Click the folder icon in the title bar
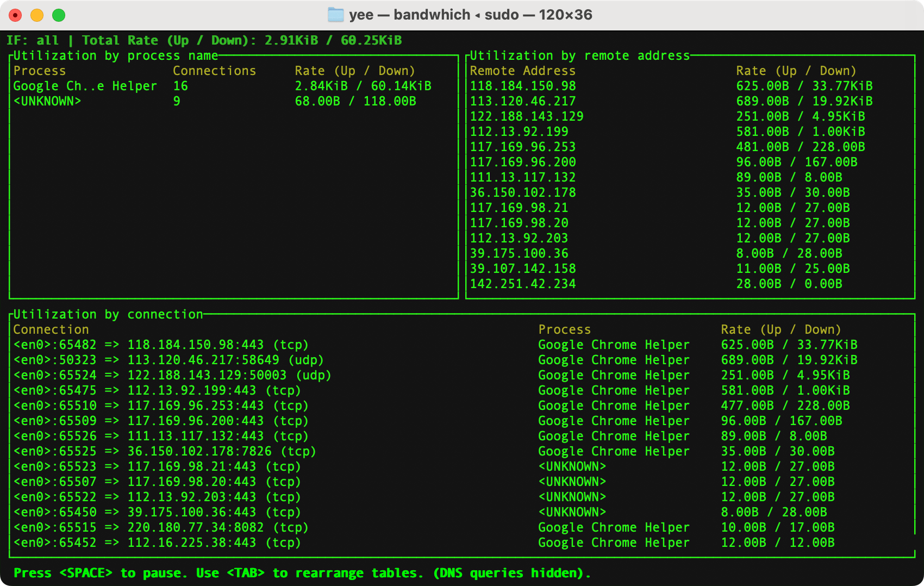The width and height of the screenshot is (924, 586). coord(336,15)
